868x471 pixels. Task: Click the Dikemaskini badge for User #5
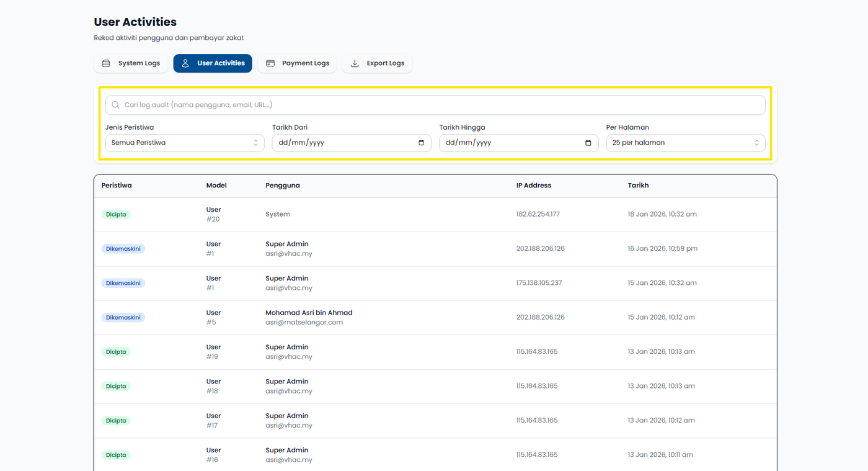coord(123,318)
